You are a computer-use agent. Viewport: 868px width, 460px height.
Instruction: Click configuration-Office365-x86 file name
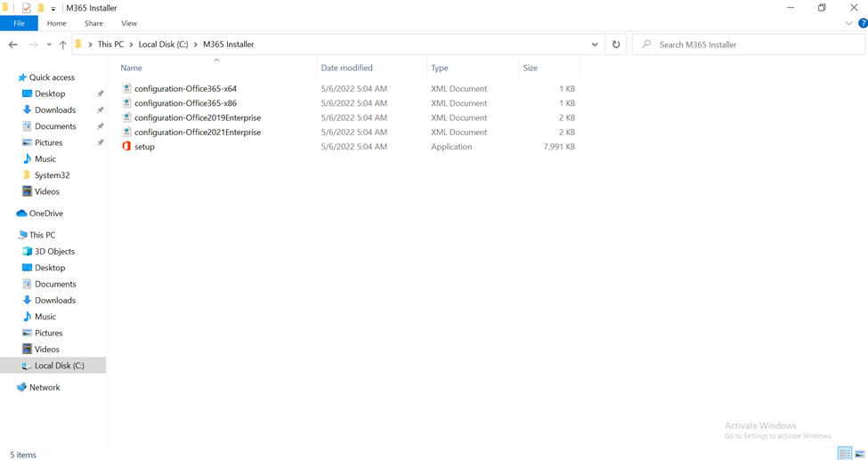[185, 103]
